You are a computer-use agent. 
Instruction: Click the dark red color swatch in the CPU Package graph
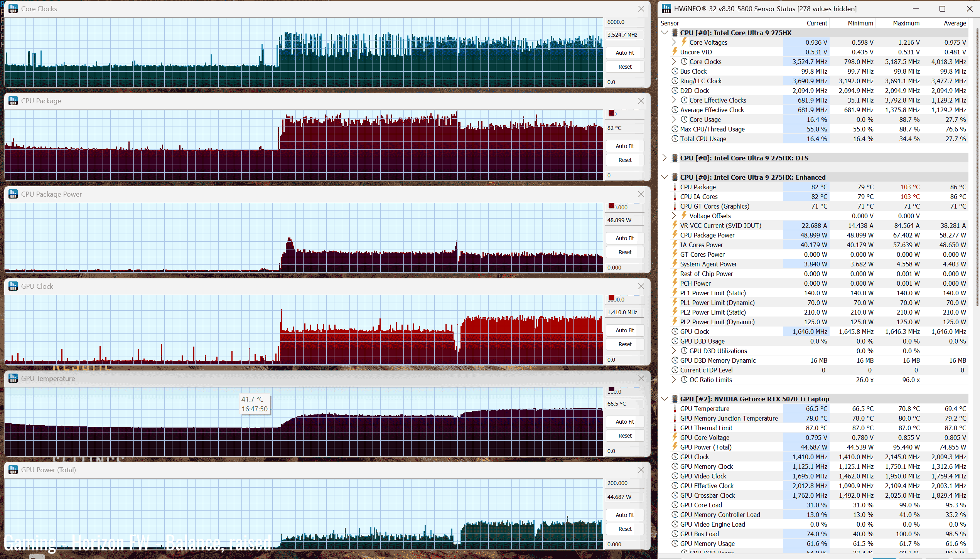(x=612, y=113)
